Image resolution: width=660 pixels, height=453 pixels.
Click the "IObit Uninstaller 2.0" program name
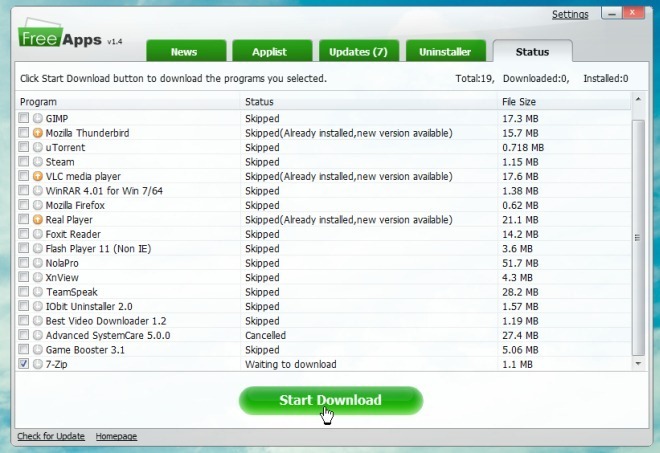click(x=89, y=307)
